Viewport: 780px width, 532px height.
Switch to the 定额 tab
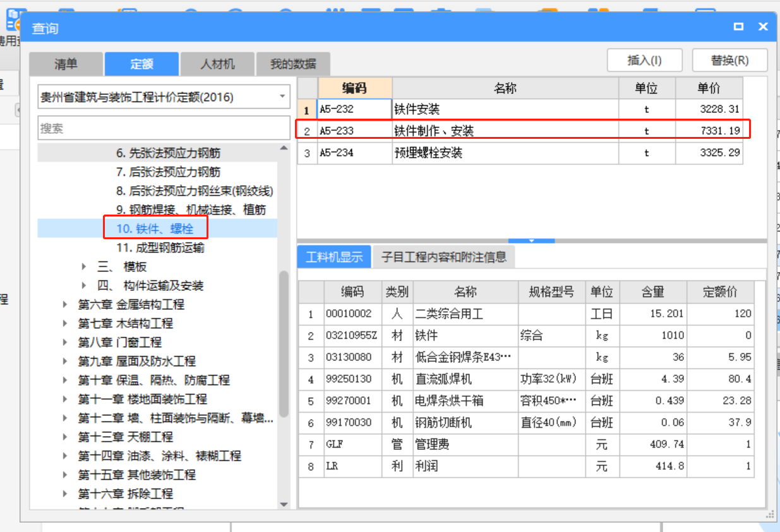(x=142, y=64)
